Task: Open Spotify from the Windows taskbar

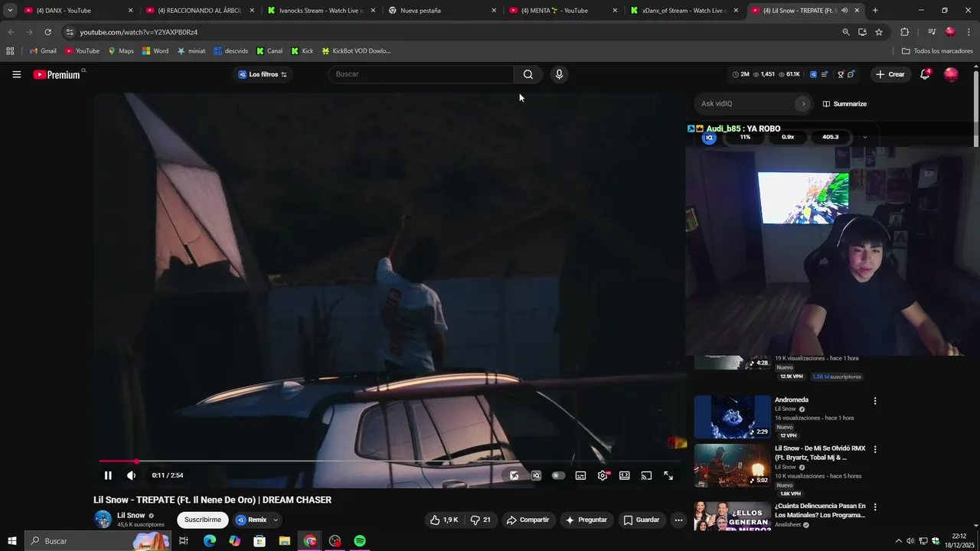Action: (360, 541)
